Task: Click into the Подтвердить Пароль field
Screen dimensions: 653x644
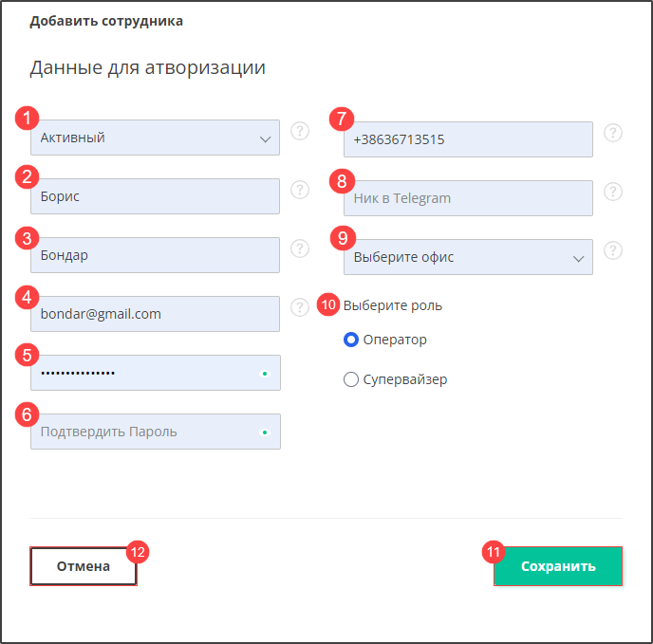Action: pos(156,432)
